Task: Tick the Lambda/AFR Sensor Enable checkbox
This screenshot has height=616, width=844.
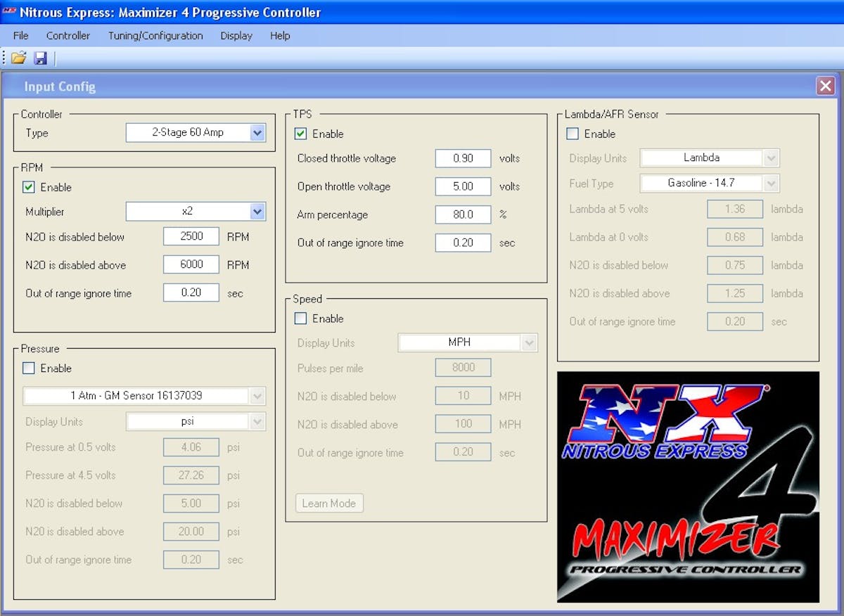Action: [573, 134]
